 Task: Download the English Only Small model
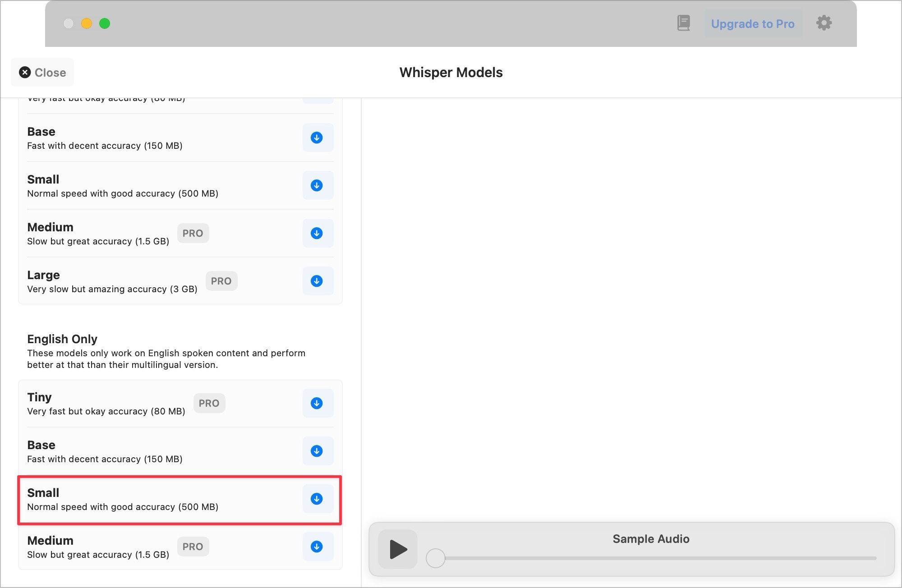pyautogui.click(x=318, y=499)
